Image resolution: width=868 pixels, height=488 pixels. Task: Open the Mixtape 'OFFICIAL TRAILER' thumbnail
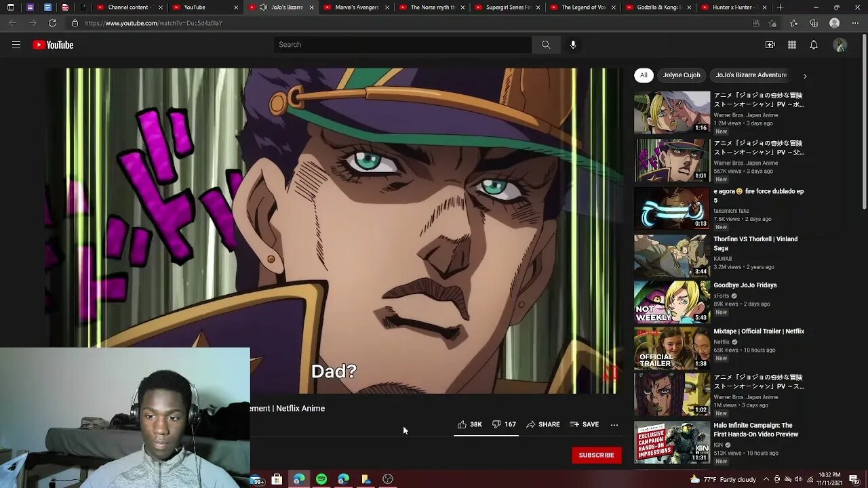coord(672,348)
